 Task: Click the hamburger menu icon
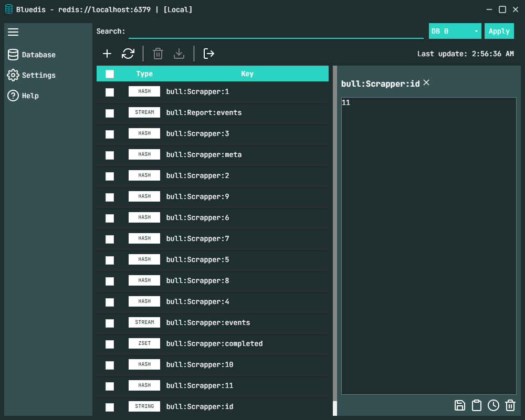13,32
